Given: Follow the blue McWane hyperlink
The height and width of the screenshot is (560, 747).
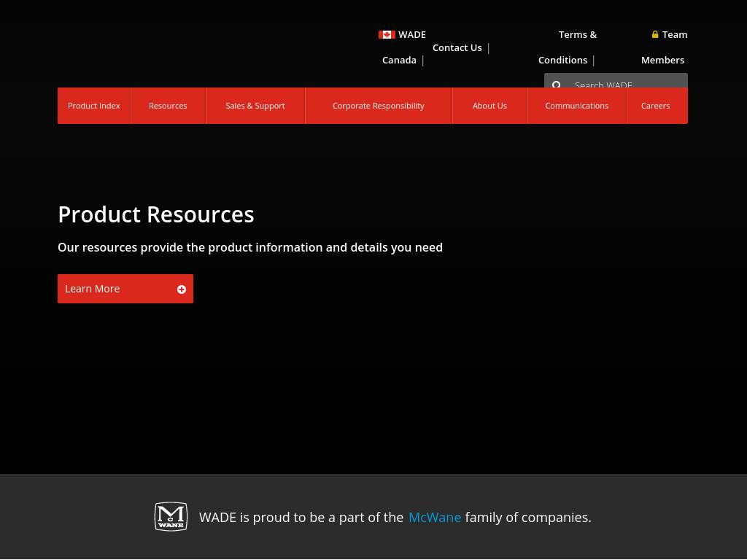Looking at the screenshot, I should [435, 517].
